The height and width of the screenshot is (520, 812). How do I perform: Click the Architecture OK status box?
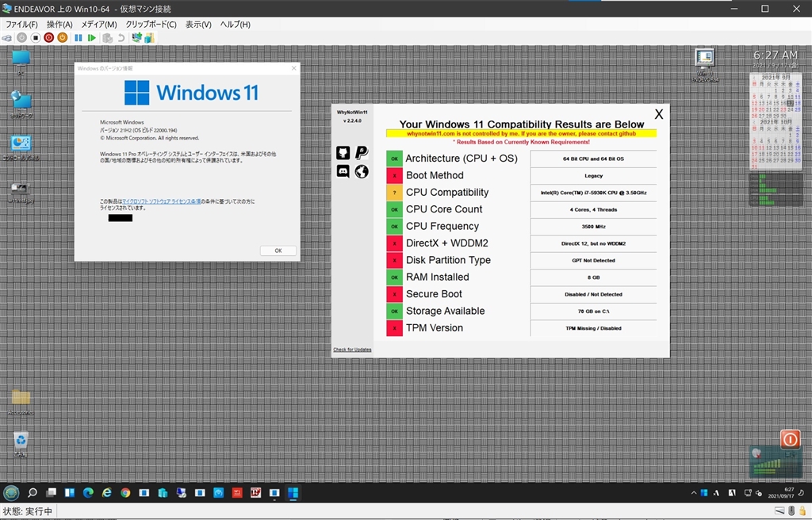pos(395,159)
